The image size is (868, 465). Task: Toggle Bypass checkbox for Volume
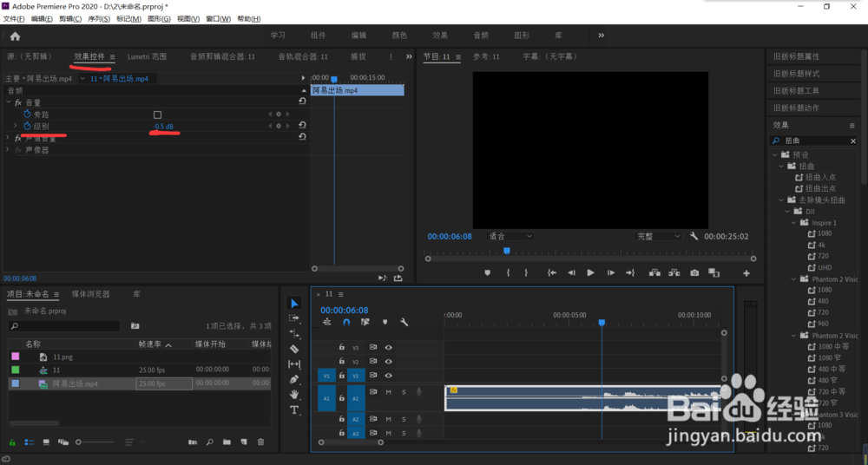pyautogui.click(x=157, y=115)
